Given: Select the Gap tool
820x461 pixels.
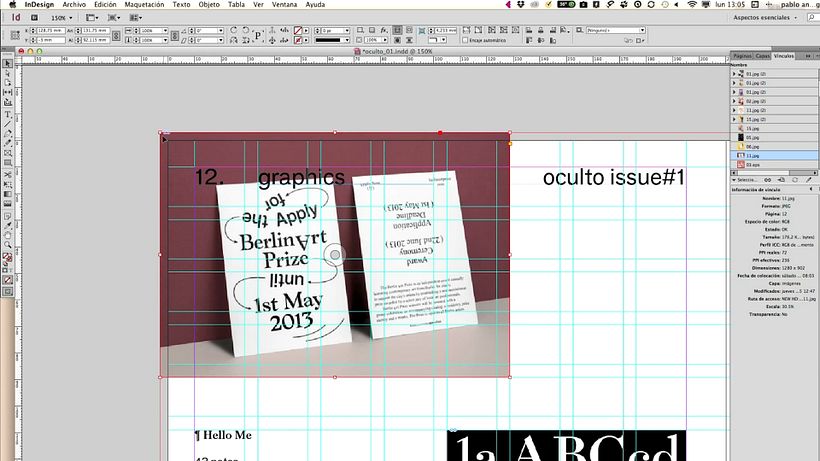Looking at the screenshot, I should point(8,92).
